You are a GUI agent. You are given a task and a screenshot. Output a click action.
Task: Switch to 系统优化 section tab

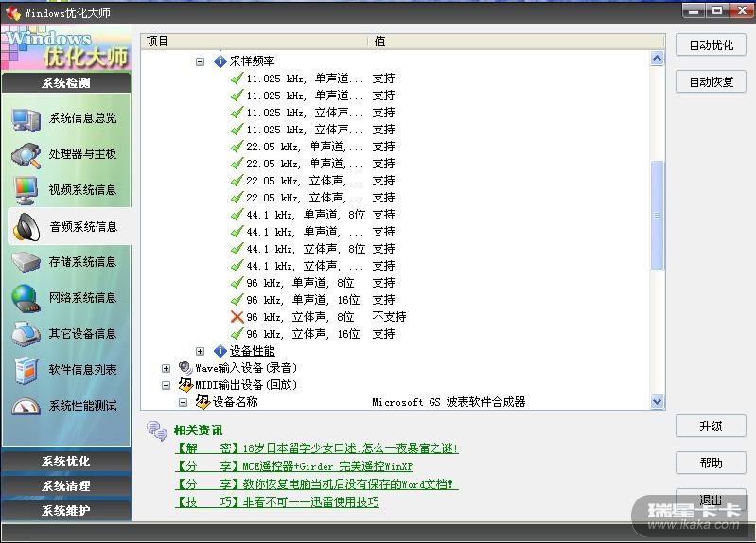(65, 462)
